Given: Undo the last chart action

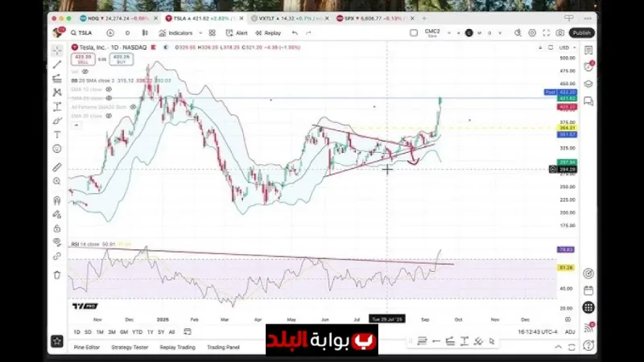Looking at the screenshot, I should [295, 33].
